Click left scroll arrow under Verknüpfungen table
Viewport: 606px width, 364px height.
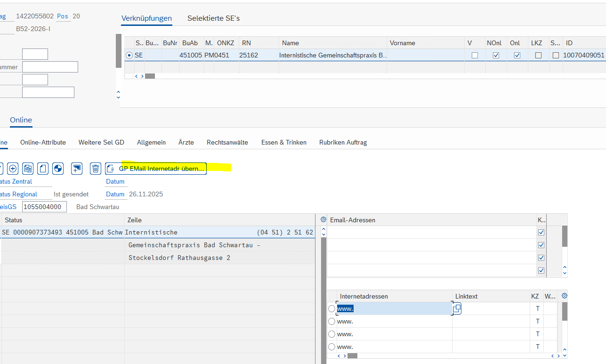point(137,76)
